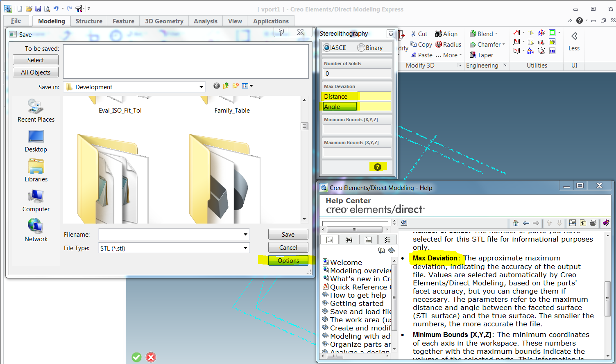This screenshot has width=616, height=364.
Task: Go back to previous folder in Save dialog
Action: [217, 86]
